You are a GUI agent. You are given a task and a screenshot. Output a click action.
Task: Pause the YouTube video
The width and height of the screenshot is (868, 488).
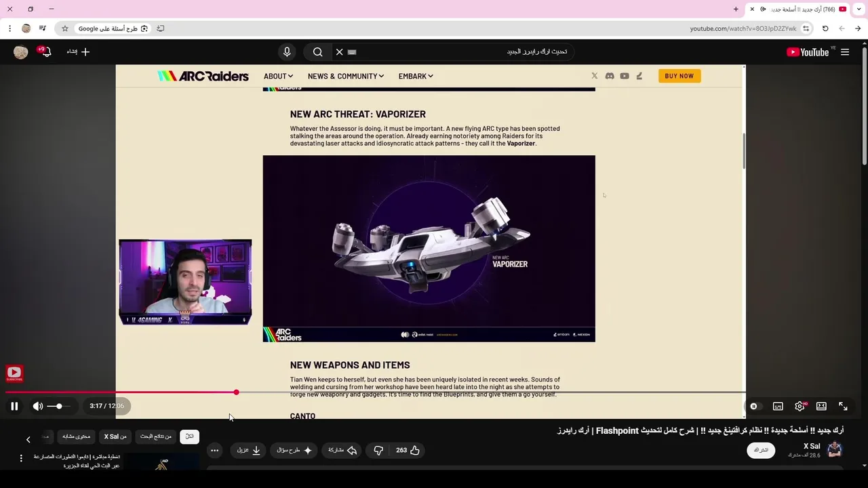pyautogui.click(x=14, y=406)
